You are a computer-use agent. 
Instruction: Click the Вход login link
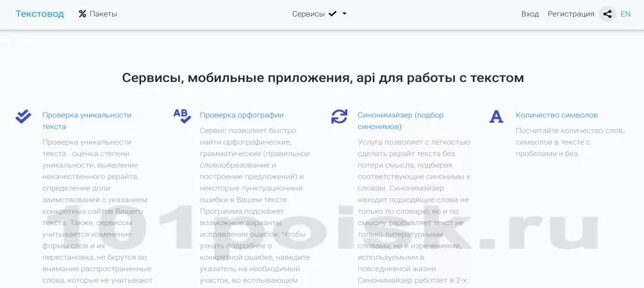click(x=530, y=14)
